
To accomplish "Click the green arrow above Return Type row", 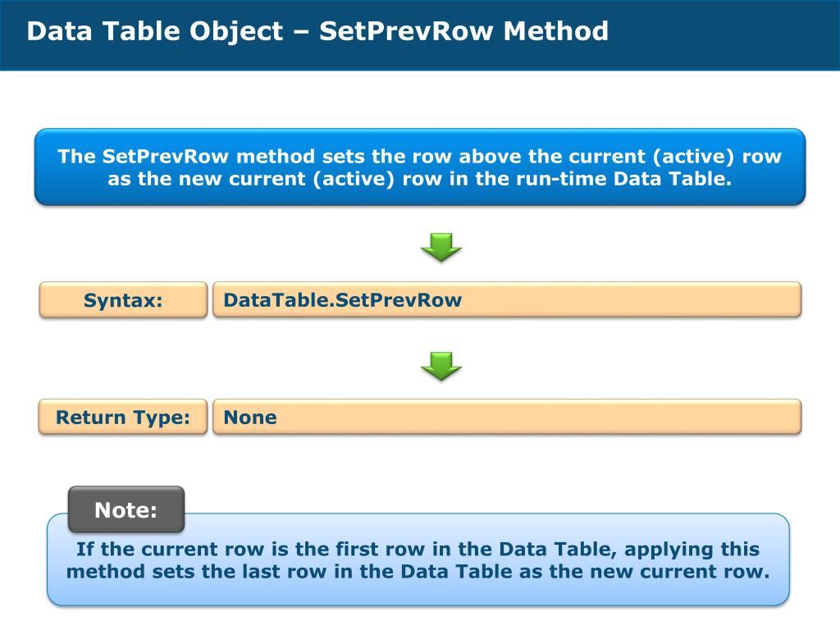I will click(441, 366).
